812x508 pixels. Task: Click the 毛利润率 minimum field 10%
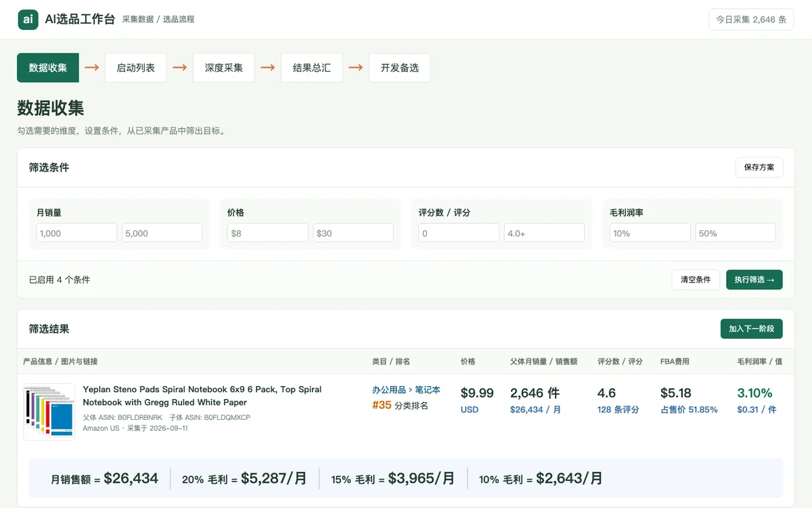650,233
